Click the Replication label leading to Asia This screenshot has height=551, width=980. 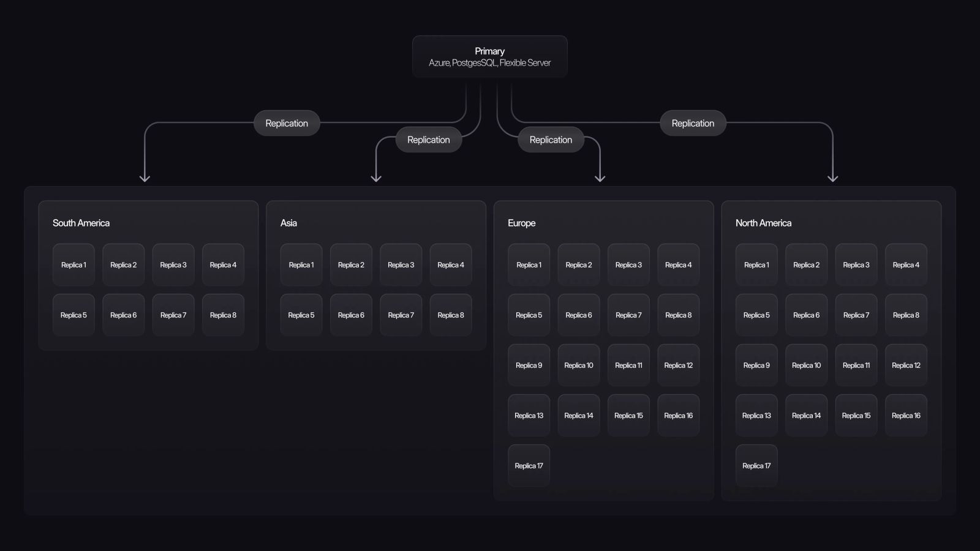point(428,140)
